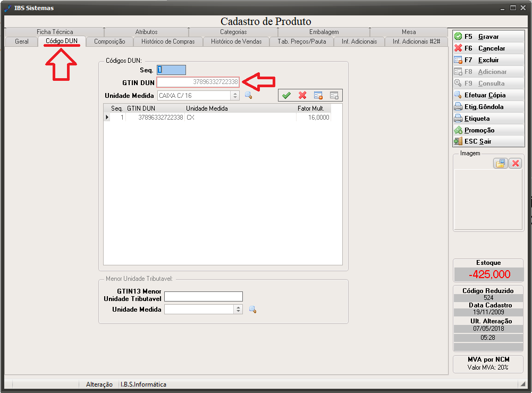The height and width of the screenshot is (393, 532).
Task: Open Promoção button
Action: click(488, 130)
